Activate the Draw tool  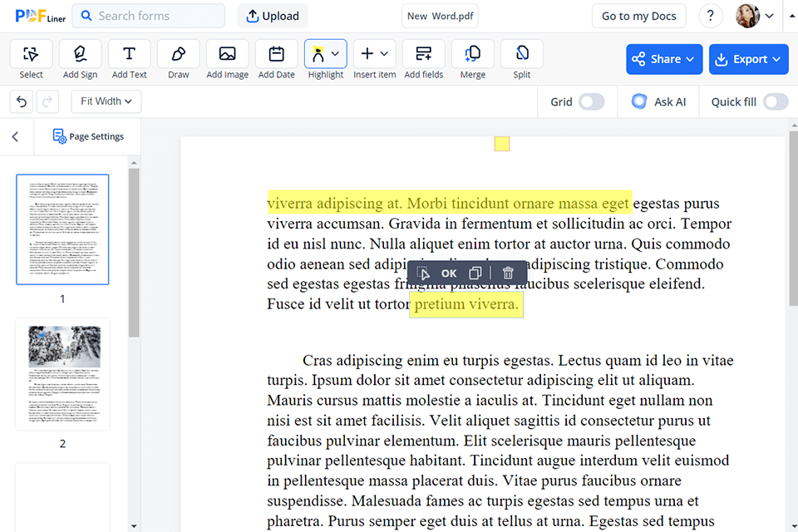point(178,55)
